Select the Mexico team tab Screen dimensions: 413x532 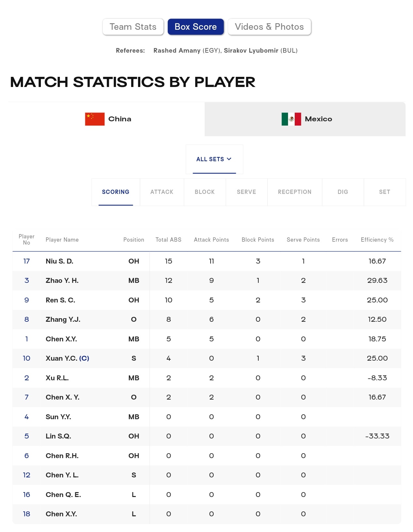pos(305,119)
